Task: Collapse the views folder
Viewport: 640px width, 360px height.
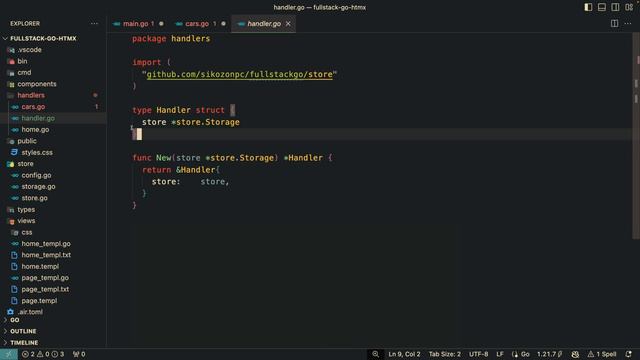Action: tap(26, 221)
